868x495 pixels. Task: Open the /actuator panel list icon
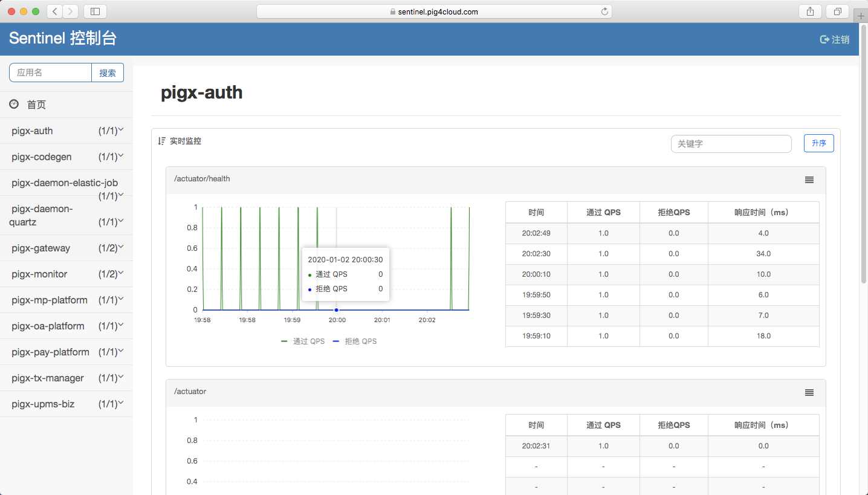(809, 392)
